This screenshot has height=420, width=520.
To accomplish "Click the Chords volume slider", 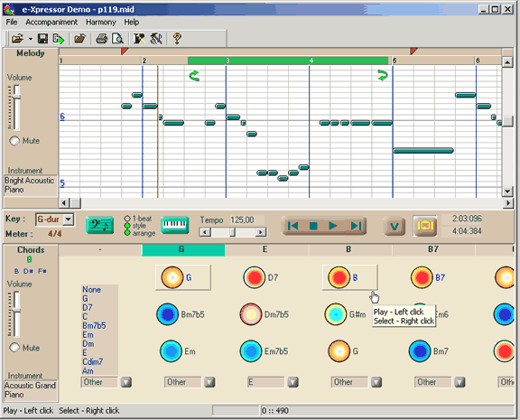I will tap(16, 311).
